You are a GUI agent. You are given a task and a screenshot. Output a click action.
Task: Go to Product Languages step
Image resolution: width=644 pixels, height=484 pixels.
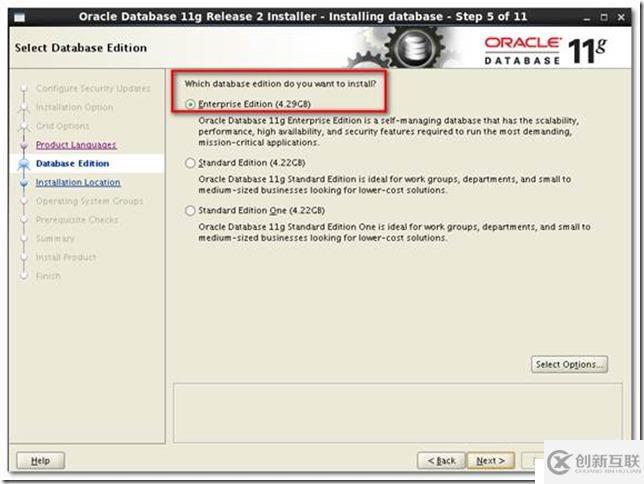(x=76, y=145)
